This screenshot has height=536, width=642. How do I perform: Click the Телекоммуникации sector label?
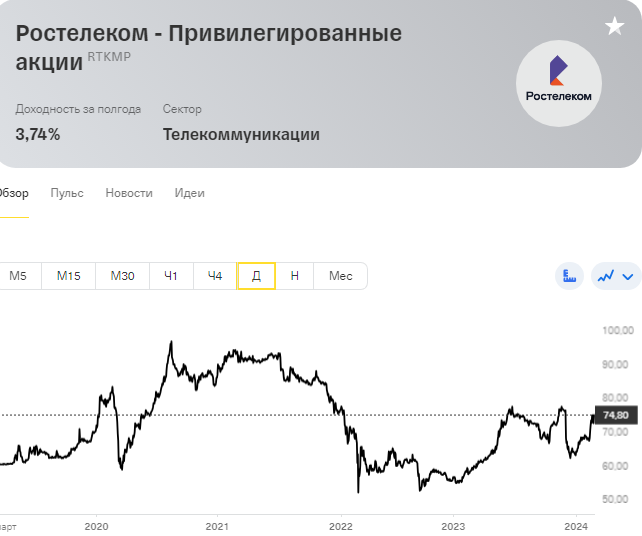click(x=241, y=134)
